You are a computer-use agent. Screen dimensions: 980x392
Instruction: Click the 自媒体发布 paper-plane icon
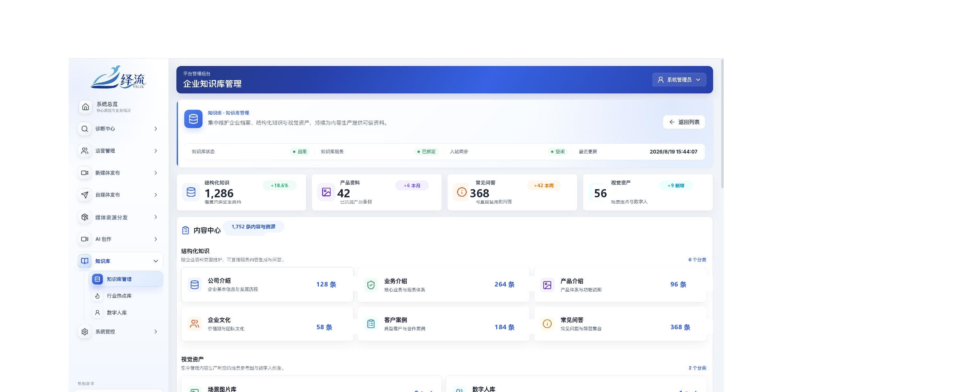[85, 195]
